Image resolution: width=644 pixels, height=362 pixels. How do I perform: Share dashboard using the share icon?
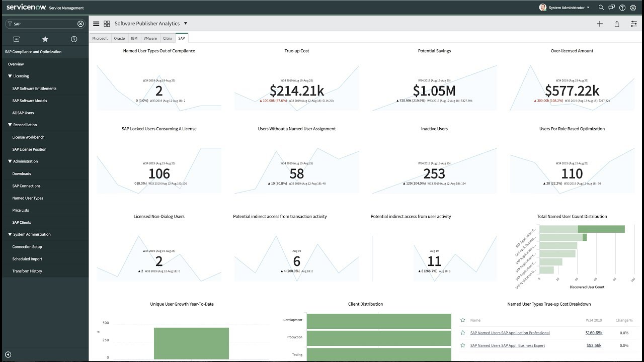(617, 24)
